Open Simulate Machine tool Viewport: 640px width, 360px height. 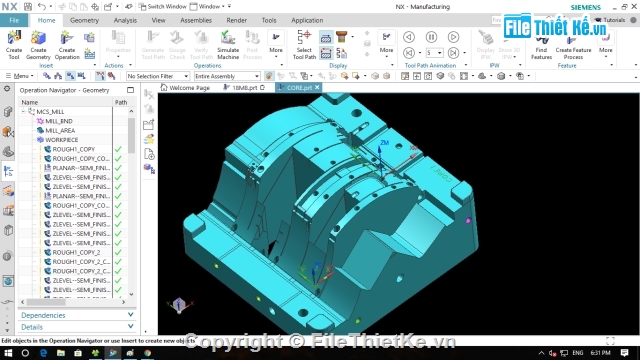(x=228, y=45)
